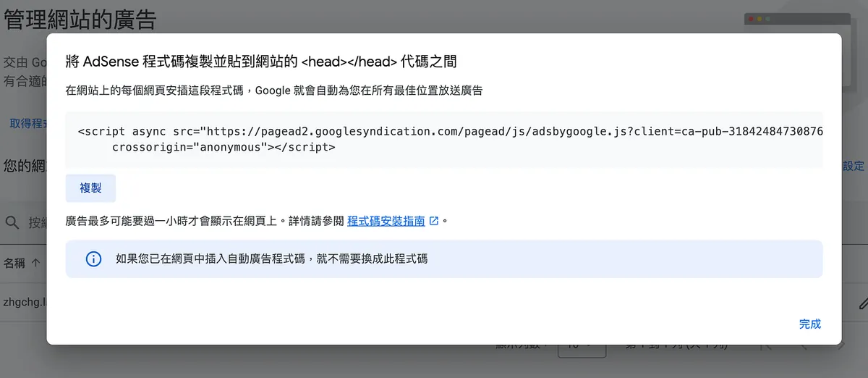Click the dialog heading about AdSense 程式碼
This screenshot has width=868, height=378.
pos(261,61)
